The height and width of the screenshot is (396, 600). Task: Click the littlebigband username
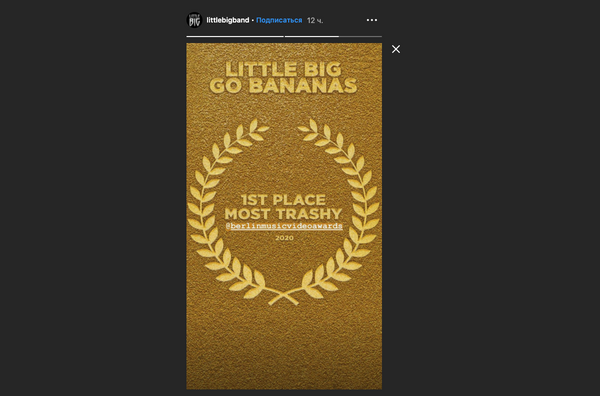pos(228,20)
